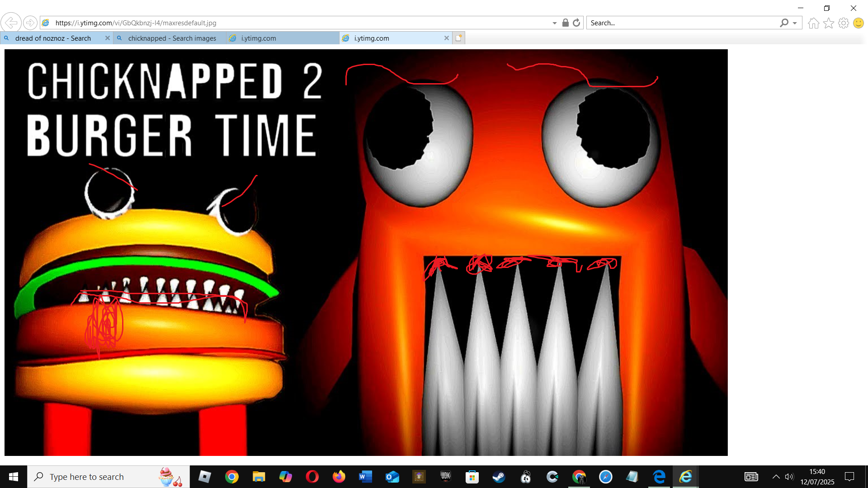This screenshot has width=868, height=488.
Task: Click the Search box in the toolbar
Action: click(x=683, y=23)
